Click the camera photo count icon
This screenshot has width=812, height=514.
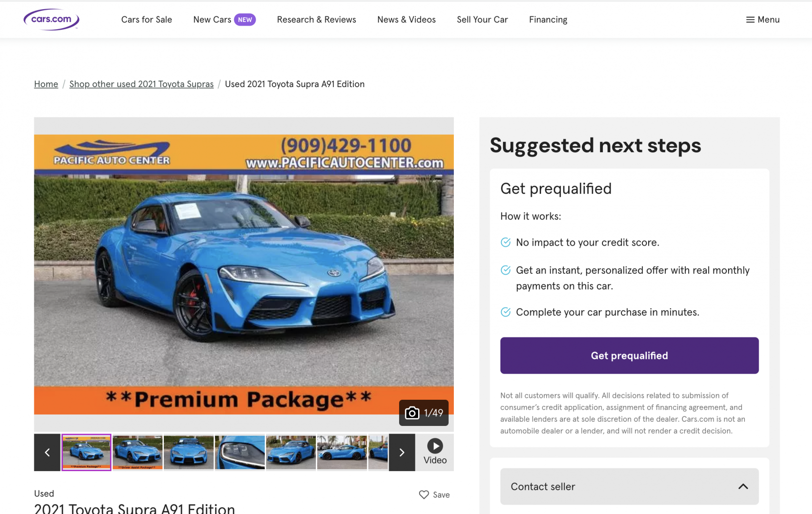click(412, 413)
